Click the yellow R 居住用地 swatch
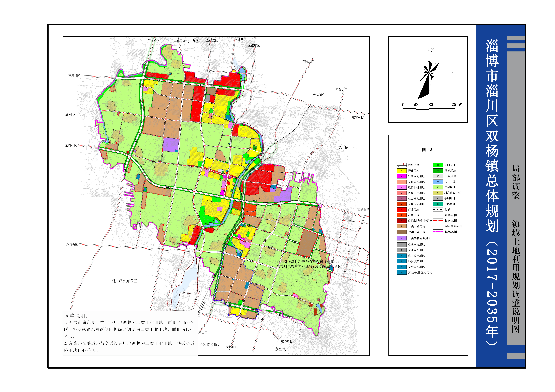Viewport: 555px width, 392px height. pos(402,171)
